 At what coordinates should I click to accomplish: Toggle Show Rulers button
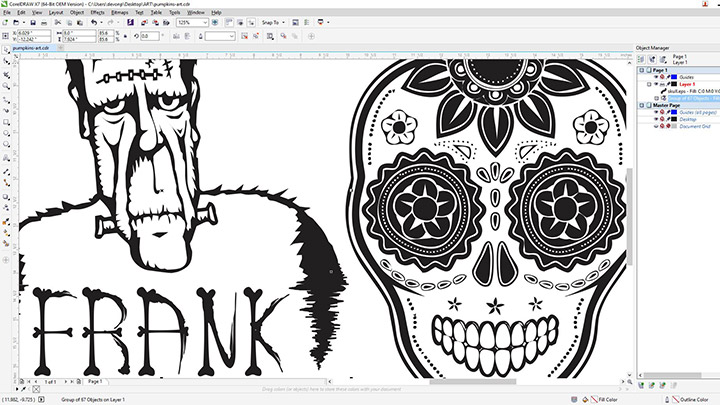[x=229, y=22]
